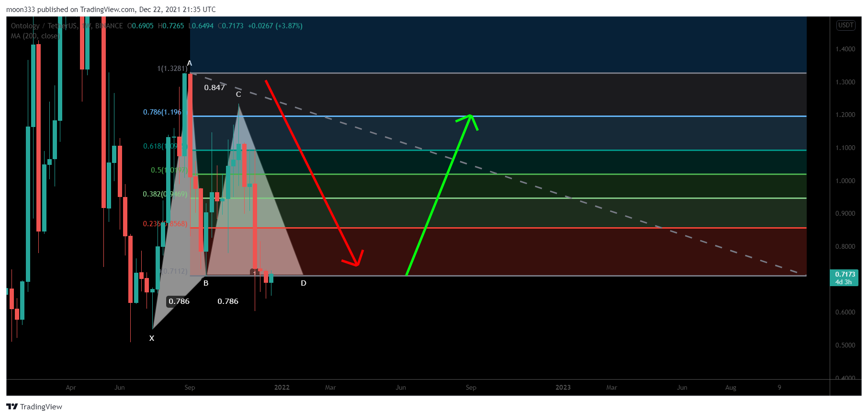Select the unboxed 0.786 ratio label below B–D

coord(228,301)
